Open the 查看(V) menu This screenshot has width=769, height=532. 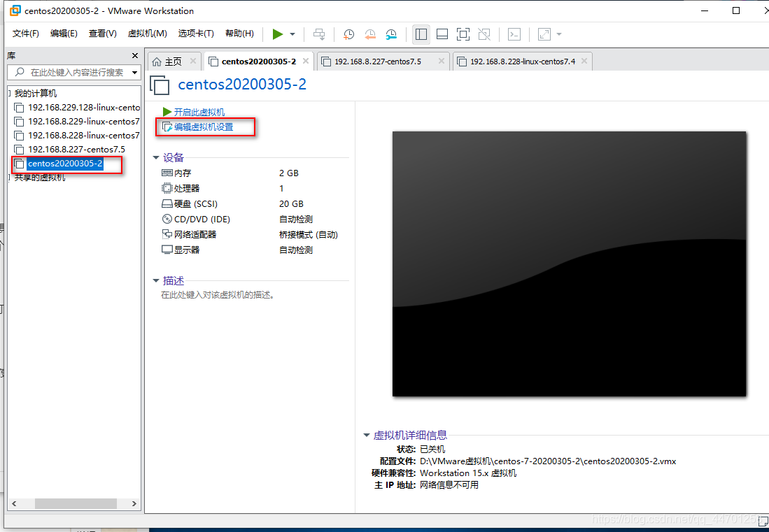click(102, 34)
